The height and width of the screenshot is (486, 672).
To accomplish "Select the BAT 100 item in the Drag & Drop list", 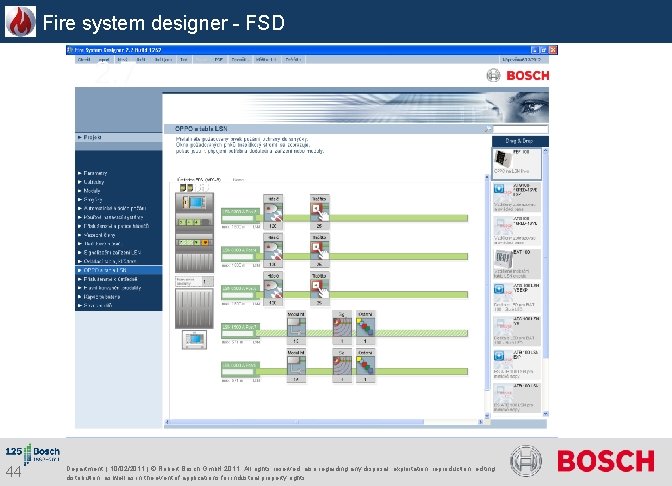I will (x=517, y=264).
